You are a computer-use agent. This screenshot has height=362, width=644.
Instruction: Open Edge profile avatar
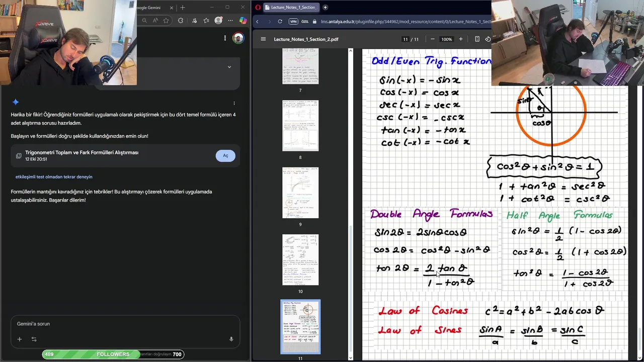coord(218,21)
